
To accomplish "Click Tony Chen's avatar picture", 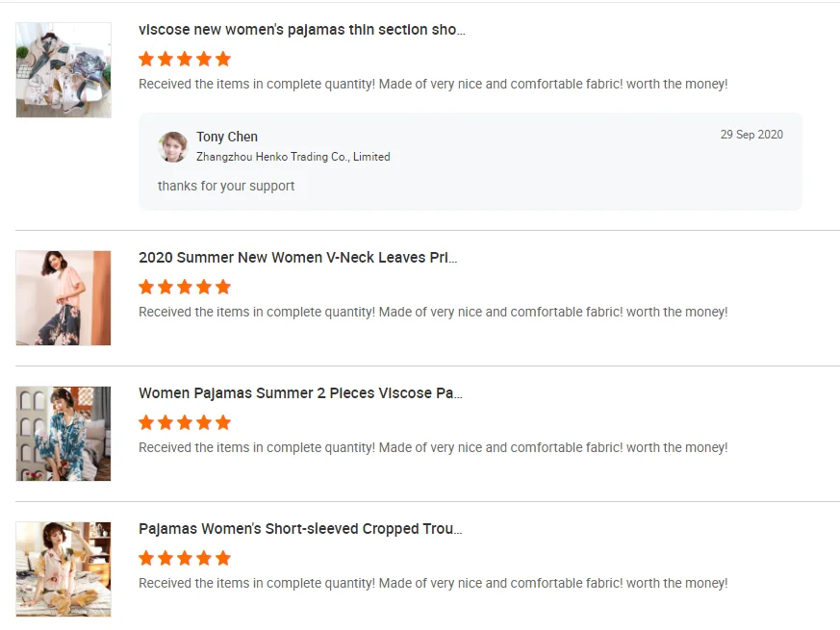I will pos(172,146).
